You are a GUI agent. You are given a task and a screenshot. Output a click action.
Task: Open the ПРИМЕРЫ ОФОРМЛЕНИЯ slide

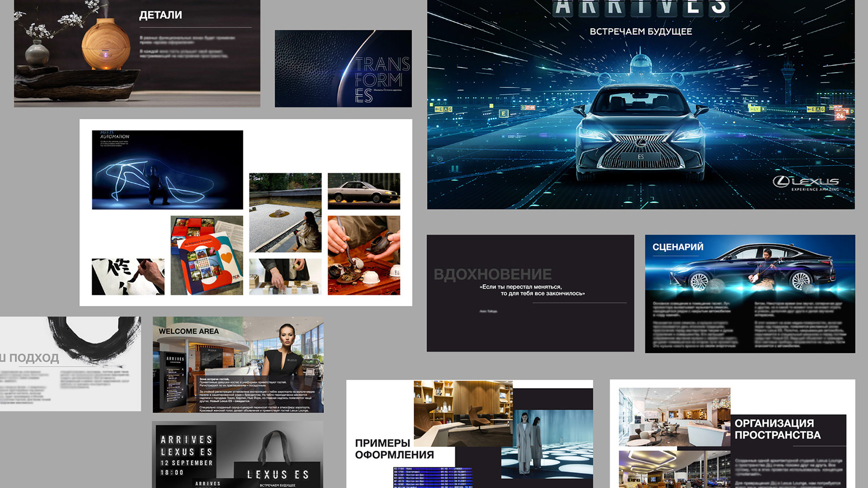[470, 434]
